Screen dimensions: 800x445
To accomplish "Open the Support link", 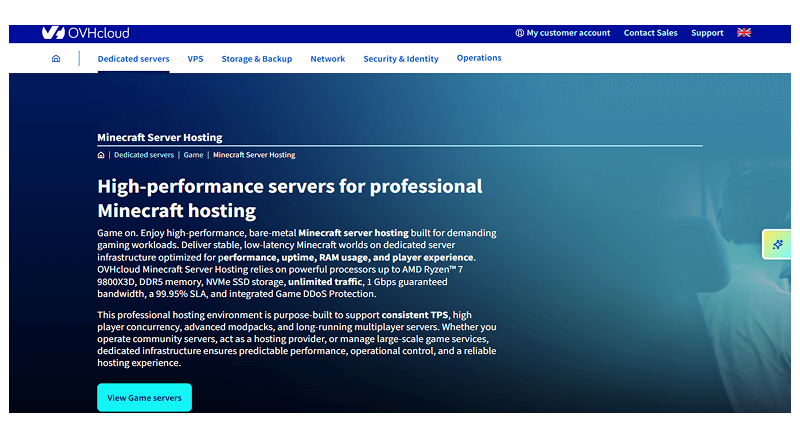I will tap(707, 33).
